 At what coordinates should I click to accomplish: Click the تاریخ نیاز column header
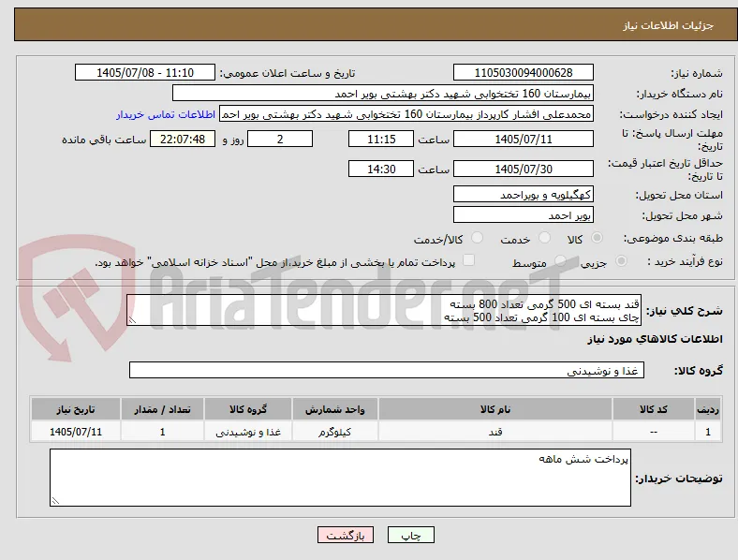click(76, 409)
